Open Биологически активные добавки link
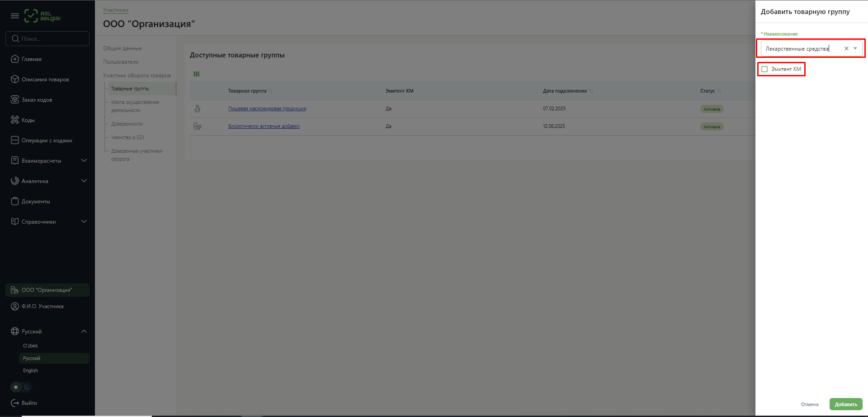868x417 pixels. (x=264, y=127)
